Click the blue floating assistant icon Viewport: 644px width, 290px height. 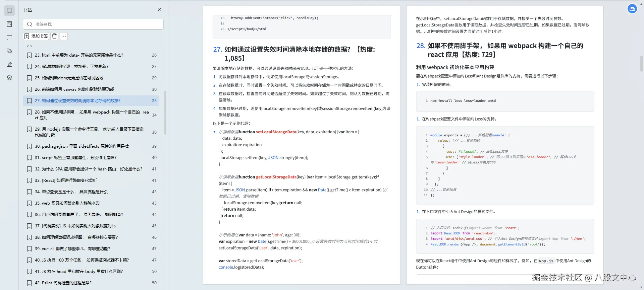tap(632, 9)
